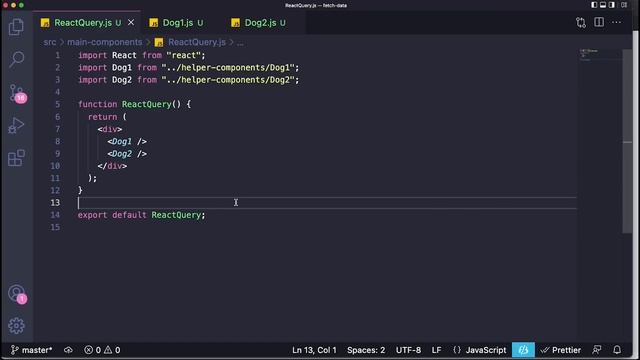Click the text "export default ReactQuery;"
640x360 pixels.
pos(141,215)
